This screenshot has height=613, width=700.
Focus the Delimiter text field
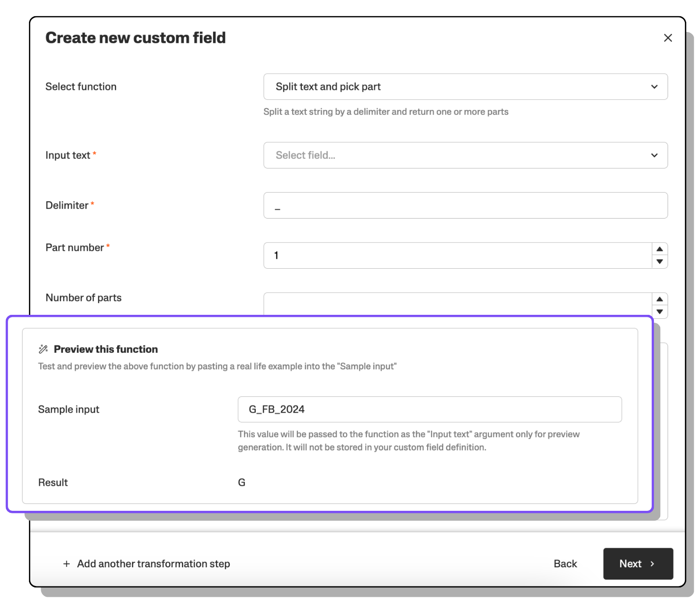465,205
